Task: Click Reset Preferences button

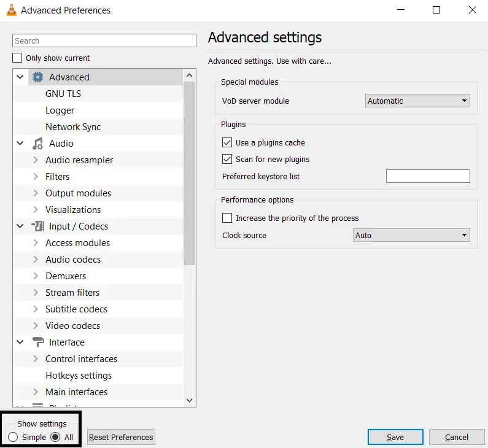Action: (x=121, y=437)
